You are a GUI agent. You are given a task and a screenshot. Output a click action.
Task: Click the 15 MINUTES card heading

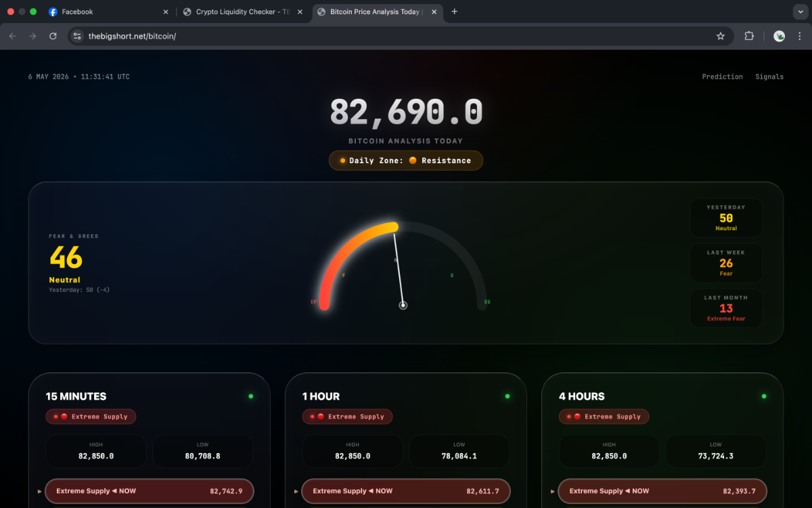76,396
